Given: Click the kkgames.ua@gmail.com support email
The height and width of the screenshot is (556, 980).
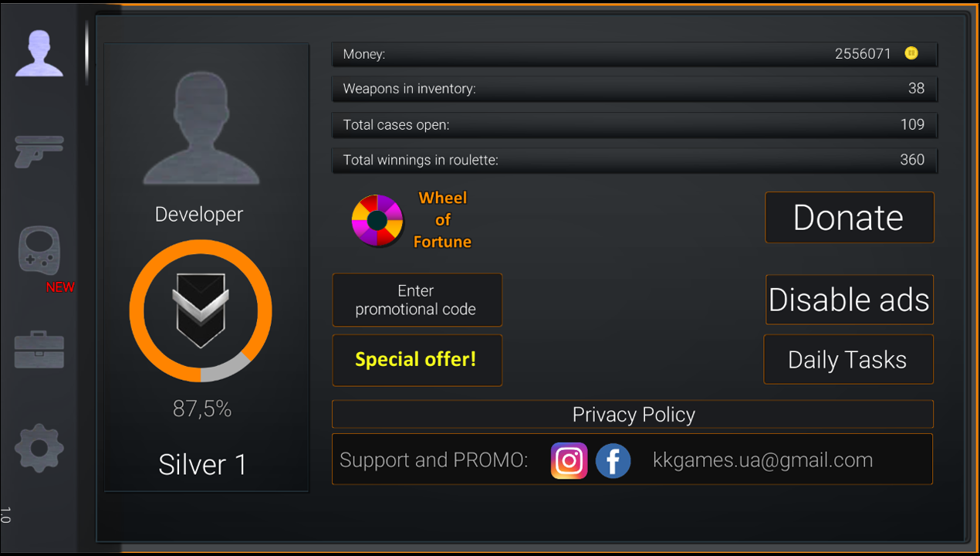Looking at the screenshot, I should [762, 460].
